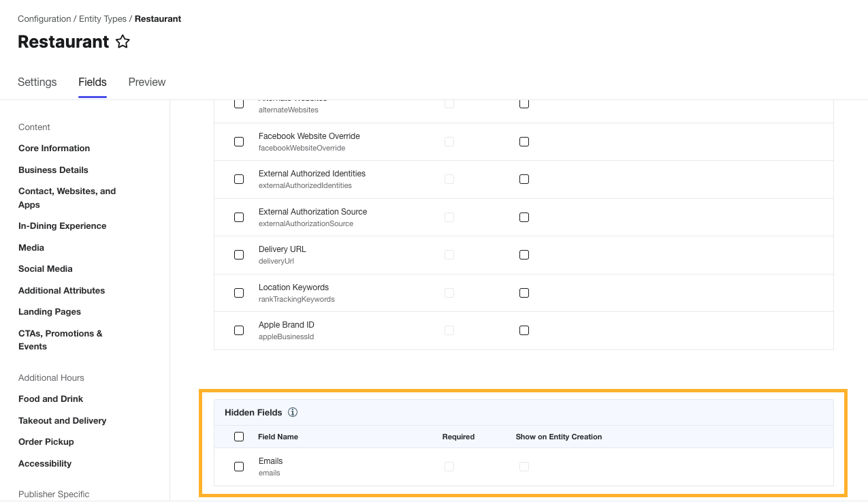Select Accessibility in the sidebar
The height and width of the screenshot is (502, 868).
point(45,464)
